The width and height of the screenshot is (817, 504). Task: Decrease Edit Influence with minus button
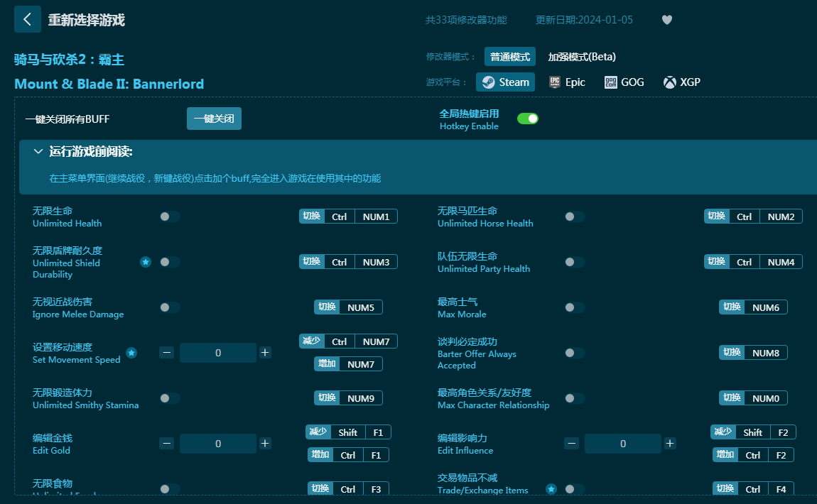click(x=572, y=444)
